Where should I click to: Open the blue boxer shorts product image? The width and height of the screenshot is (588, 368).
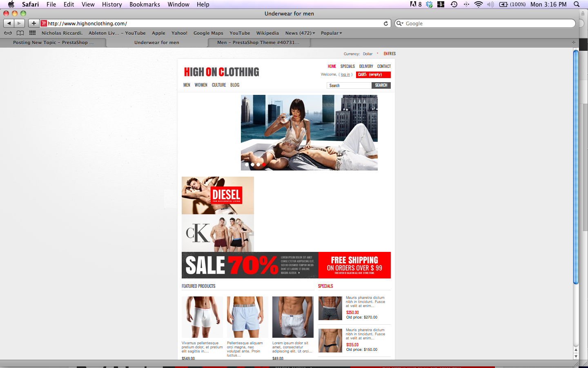tap(247, 317)
